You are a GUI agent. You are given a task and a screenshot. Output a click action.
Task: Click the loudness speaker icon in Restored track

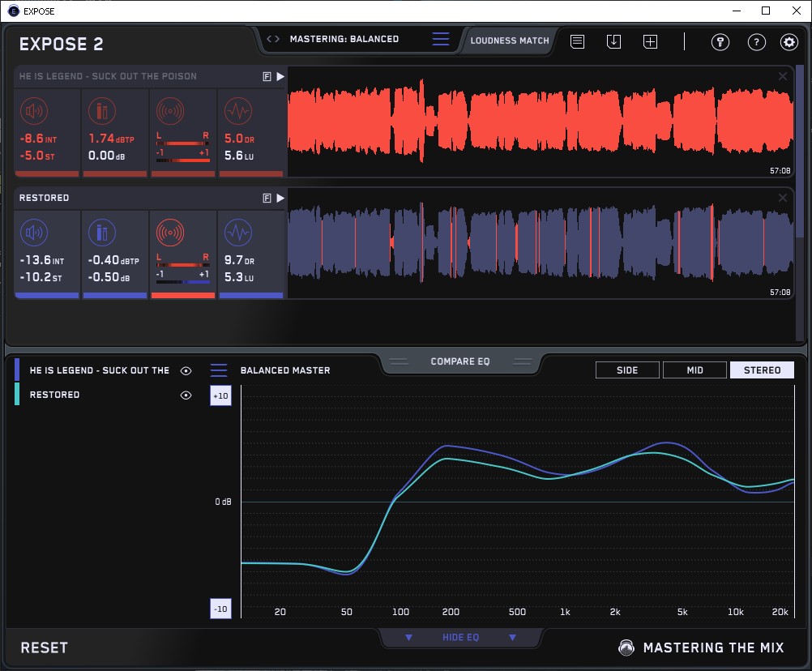coord(33,233)
